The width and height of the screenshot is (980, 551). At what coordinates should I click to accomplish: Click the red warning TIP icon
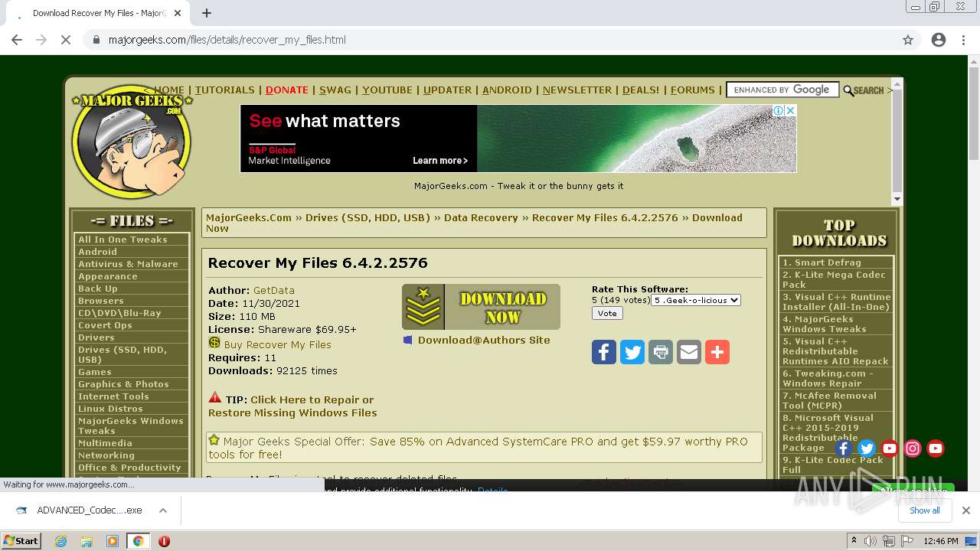215,398
